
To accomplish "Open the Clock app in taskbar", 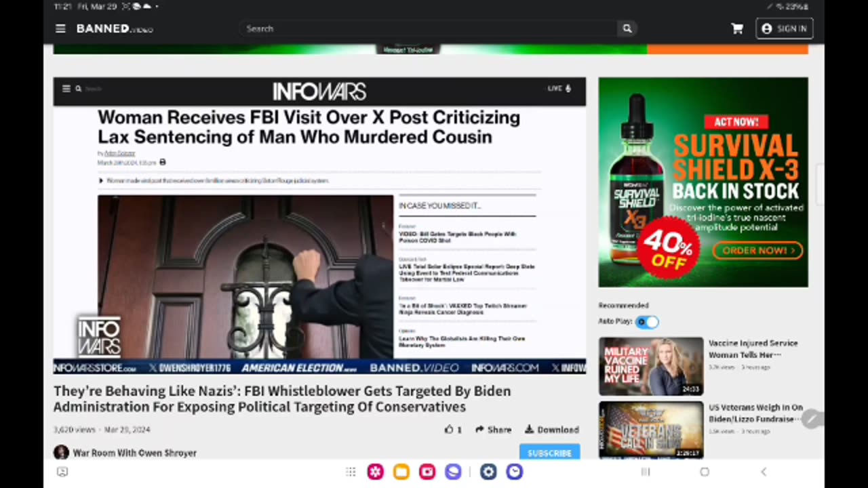I will point(515,472).
